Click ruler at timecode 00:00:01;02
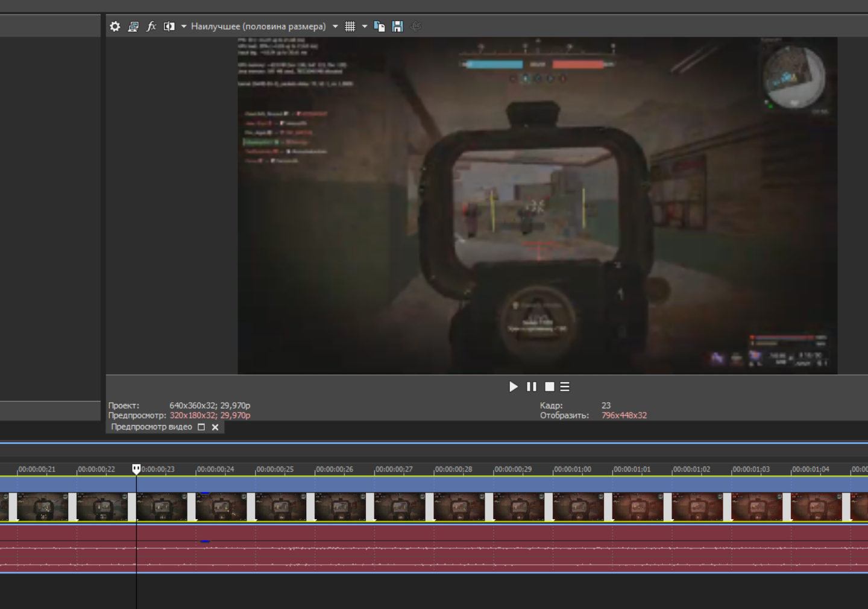The image size is (868, 609). click(691, 469)
